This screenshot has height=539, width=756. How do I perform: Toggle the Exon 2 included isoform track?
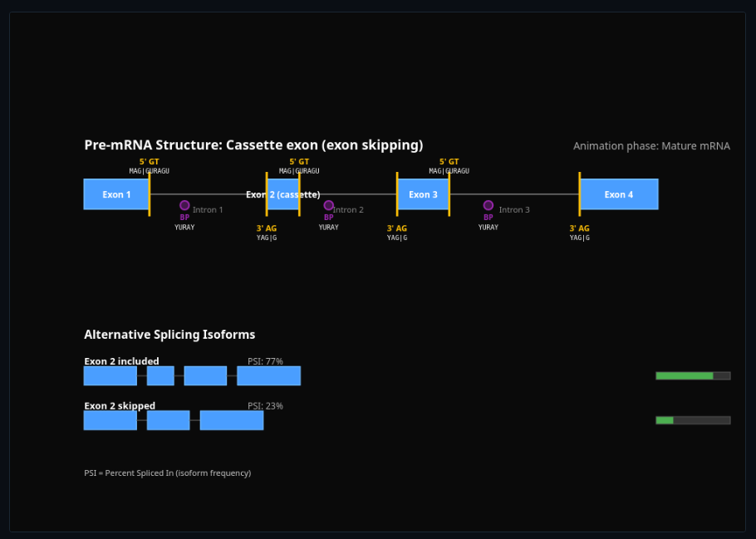click(120, 361)
